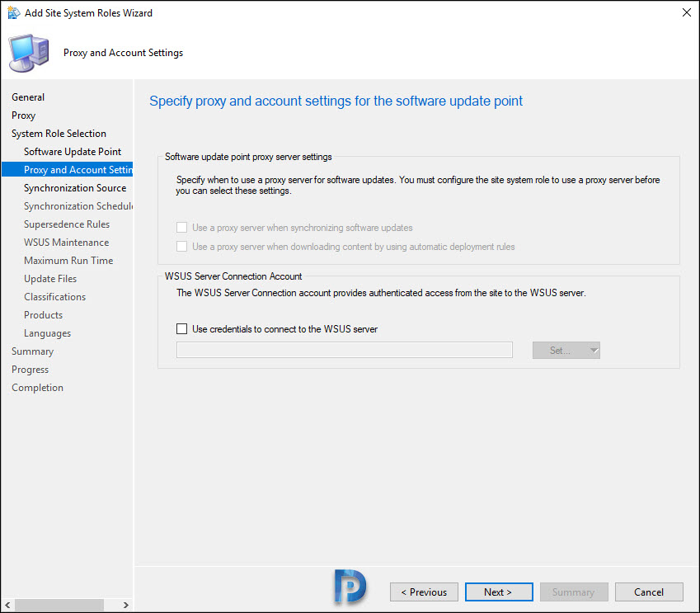This screenshot has height=613, width=700.
Task: Click the left scroll arrow in sidebar
Action: [7, 605]
